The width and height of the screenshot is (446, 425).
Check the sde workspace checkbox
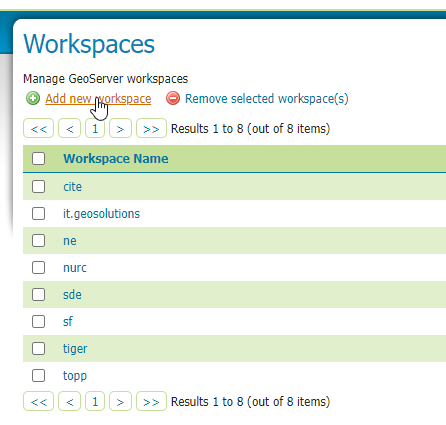click(x=38, y=295)
